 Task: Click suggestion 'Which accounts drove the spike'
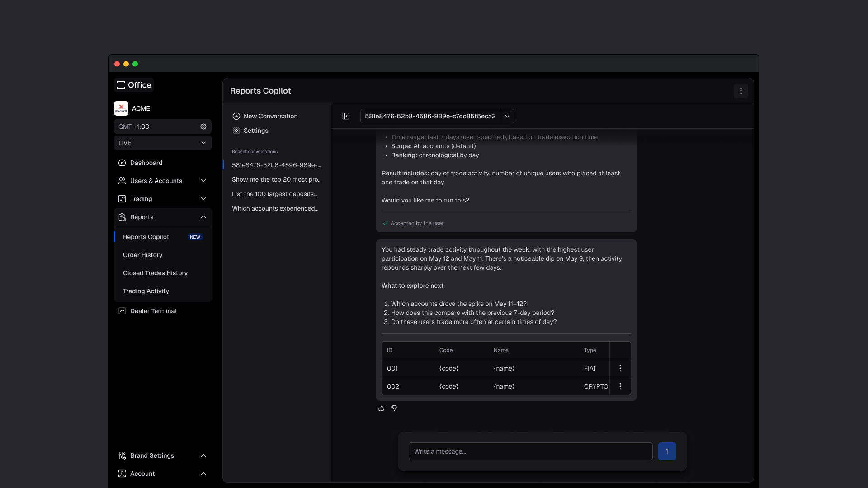point(459,304)
